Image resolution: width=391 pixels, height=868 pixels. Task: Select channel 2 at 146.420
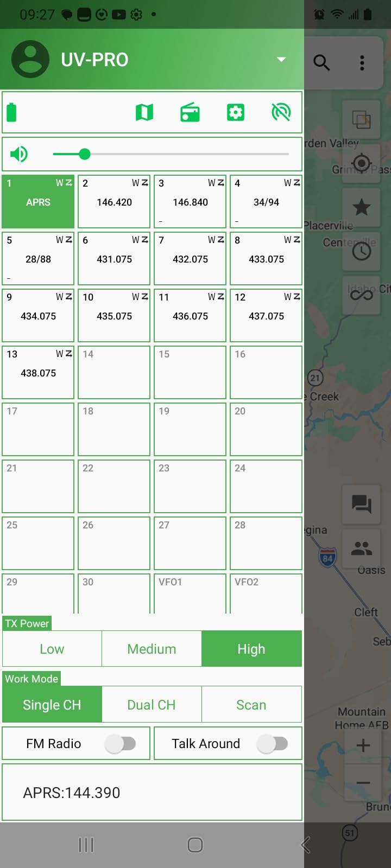(114, 201)
